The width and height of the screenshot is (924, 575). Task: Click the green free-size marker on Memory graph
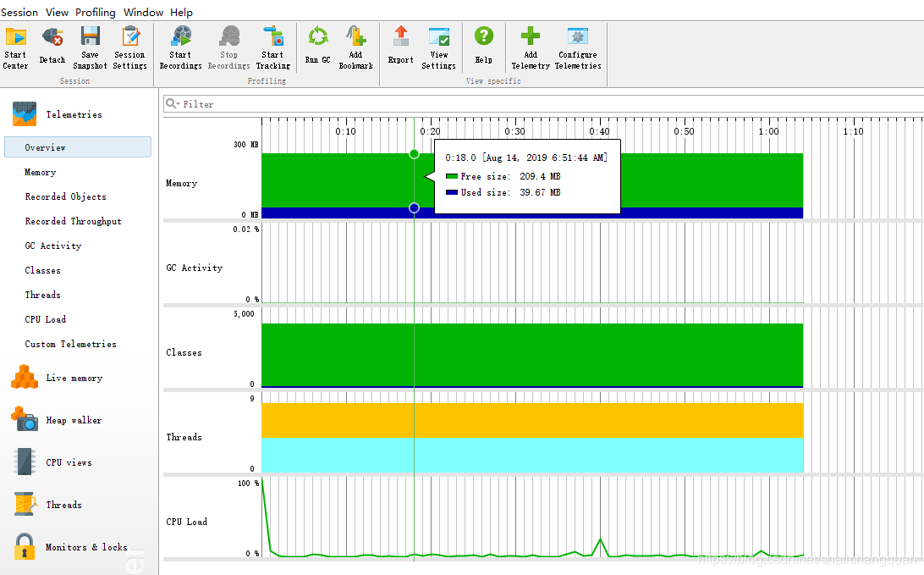coord(415,154)
